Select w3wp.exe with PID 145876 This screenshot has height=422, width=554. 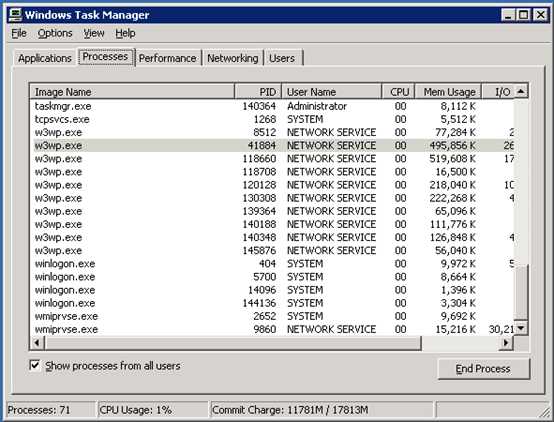[272, 250]
